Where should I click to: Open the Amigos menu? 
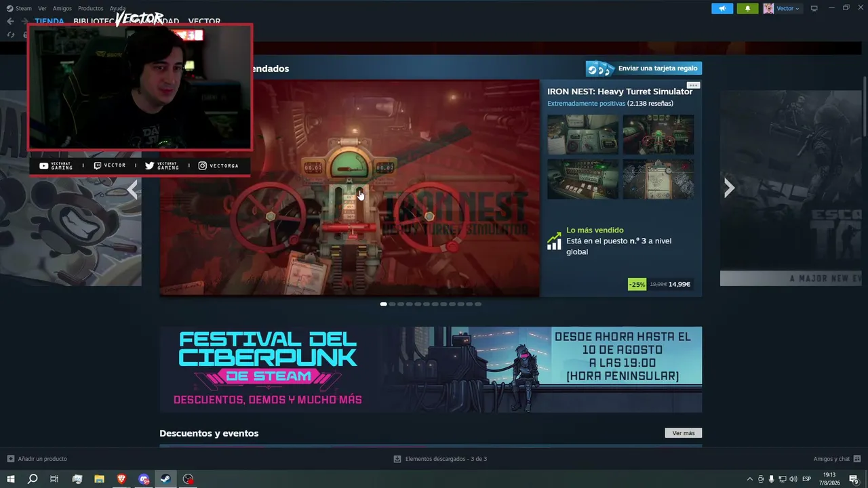coord(62,9)
